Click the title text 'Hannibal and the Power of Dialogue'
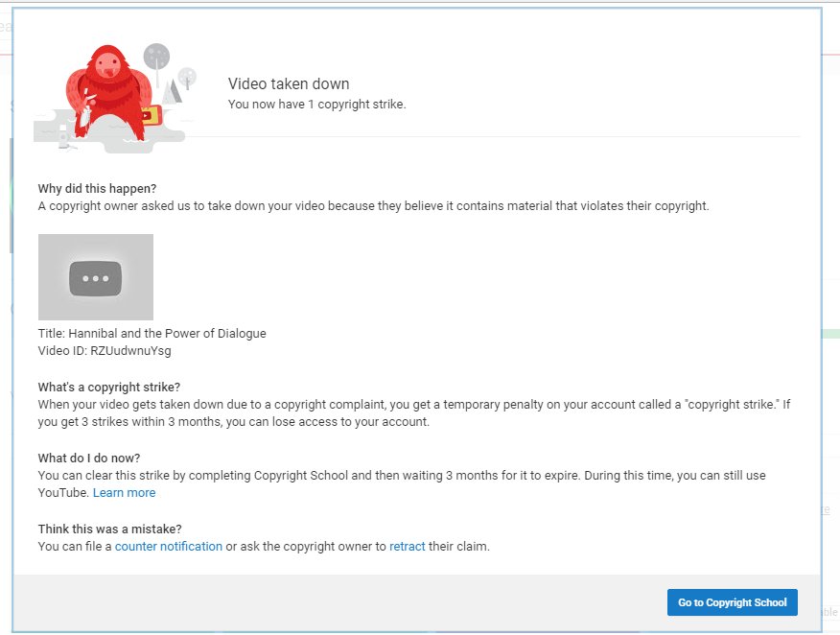Image resolution: width=840 pixels, height=635 pixels. (x=167, y=333)
